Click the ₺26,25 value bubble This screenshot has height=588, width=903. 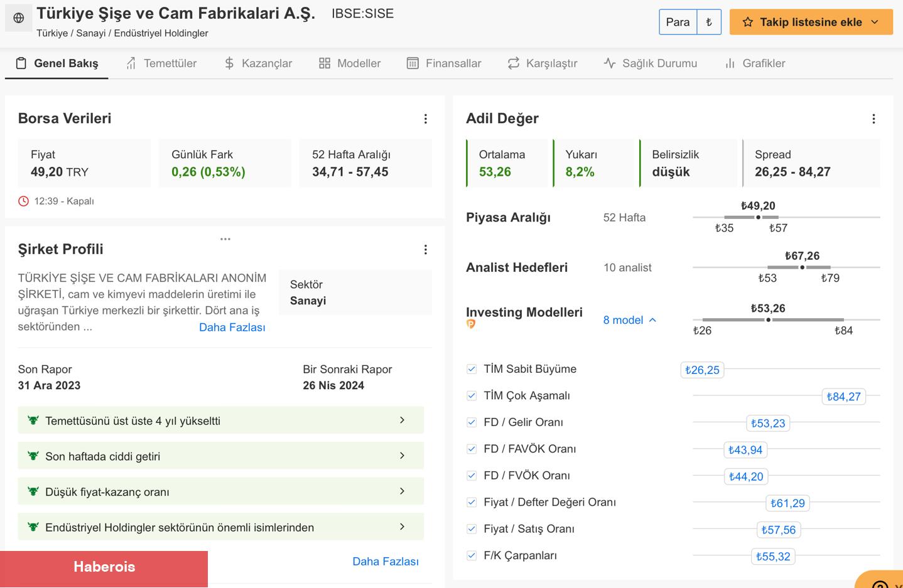tap(702, 370)
